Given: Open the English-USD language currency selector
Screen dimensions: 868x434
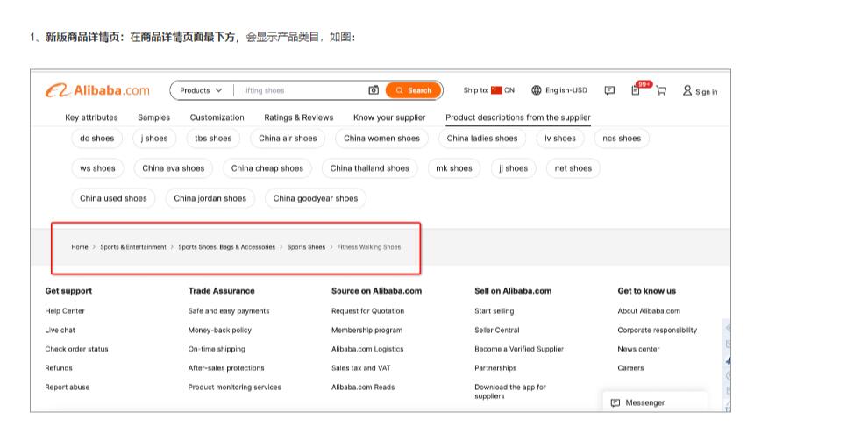Looking at the screenshot, I should 559,90.
